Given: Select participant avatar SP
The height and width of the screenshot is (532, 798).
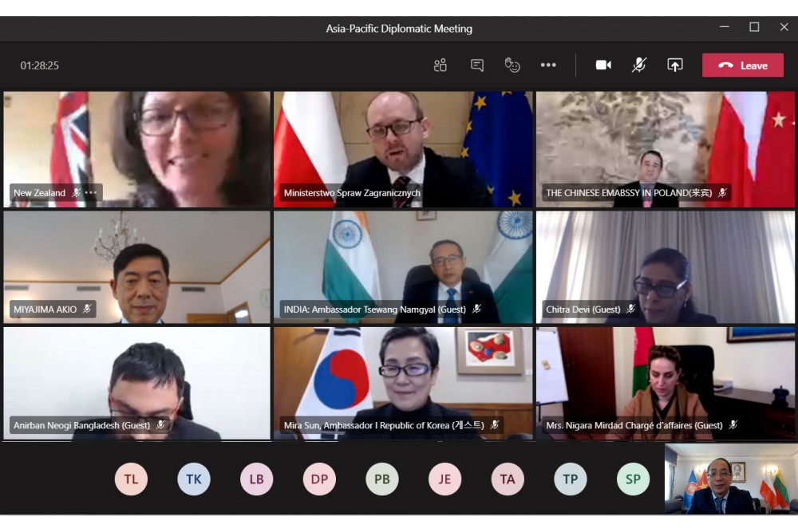Looking at the screenshot, I should pos(633,479).
